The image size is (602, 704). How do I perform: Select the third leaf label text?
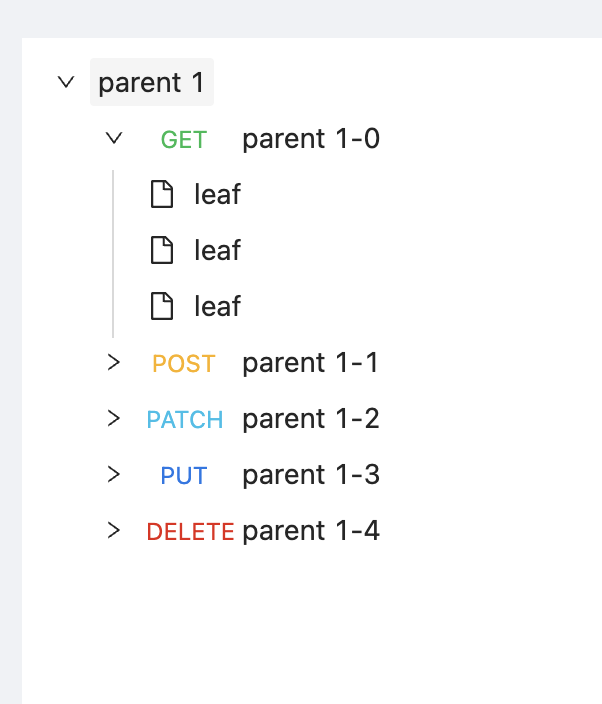pyautogui.click(x=217, y=306)
